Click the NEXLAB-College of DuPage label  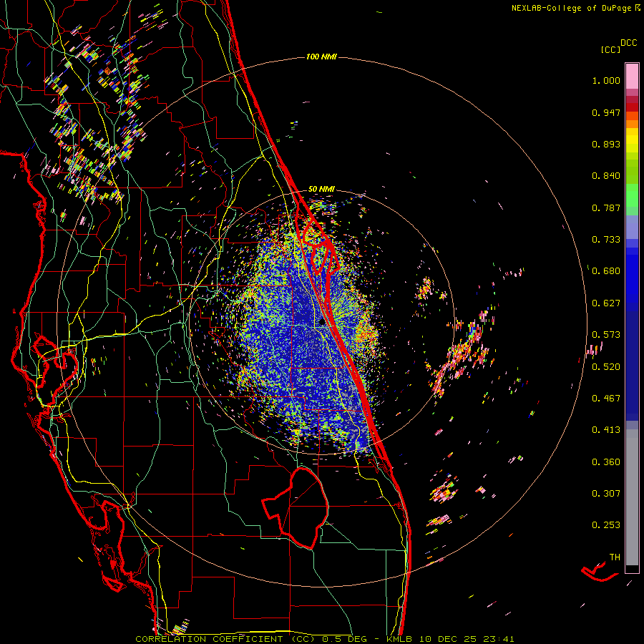(x=571, y=8)
